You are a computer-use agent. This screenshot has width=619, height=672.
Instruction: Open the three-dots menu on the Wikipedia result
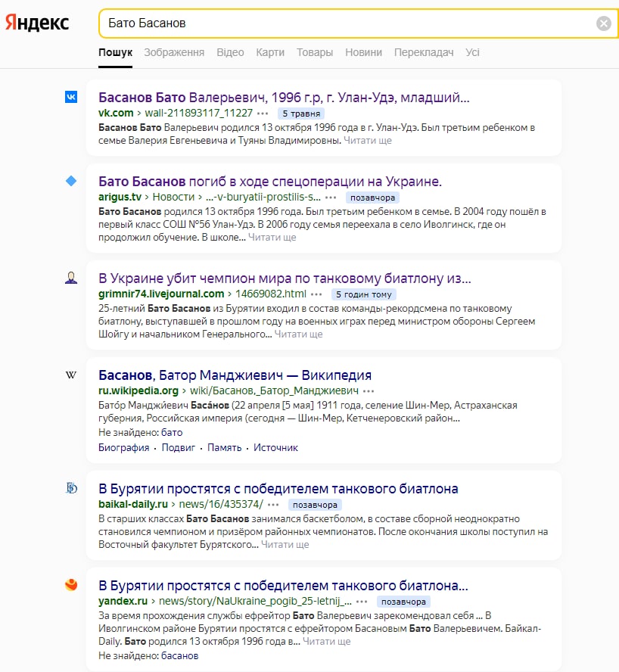point(369,391)
